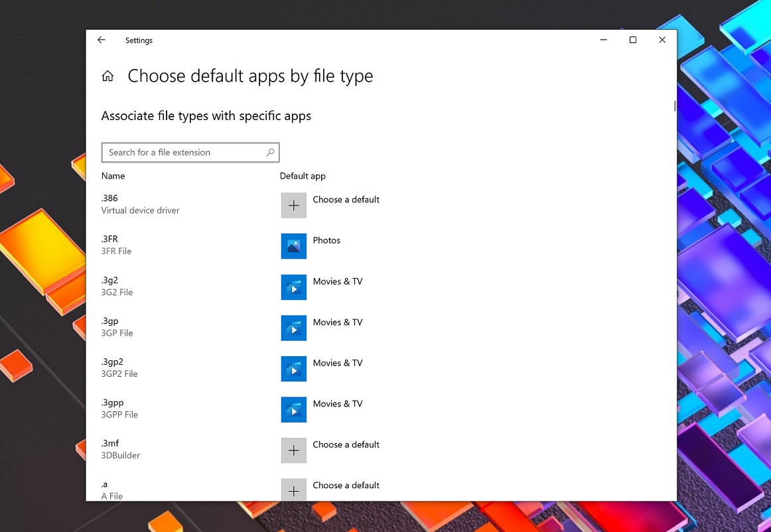
Task: Click the Movies & TV icon for .3gp2 files
Action: coord(293,369)
